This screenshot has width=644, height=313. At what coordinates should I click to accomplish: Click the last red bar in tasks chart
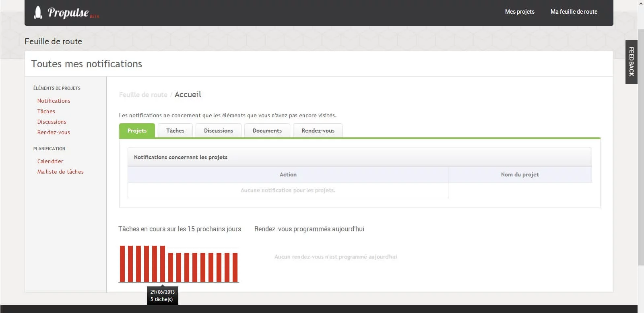coord(235,267)
